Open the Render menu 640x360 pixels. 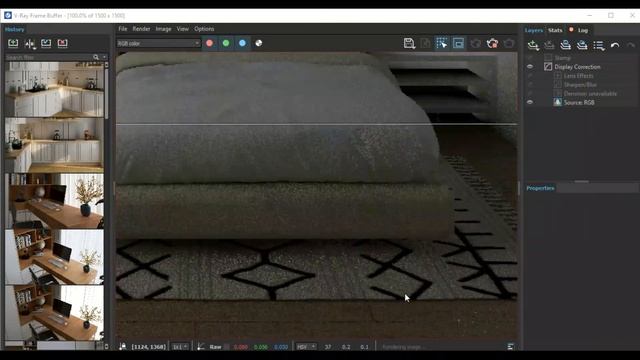pyautogui.click(x=141, y=29)
